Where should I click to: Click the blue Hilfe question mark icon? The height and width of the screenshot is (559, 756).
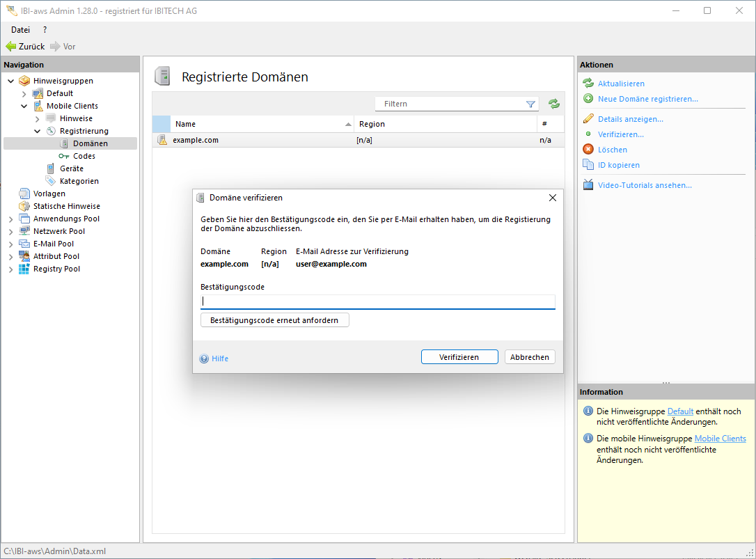[x=204, y=359]
